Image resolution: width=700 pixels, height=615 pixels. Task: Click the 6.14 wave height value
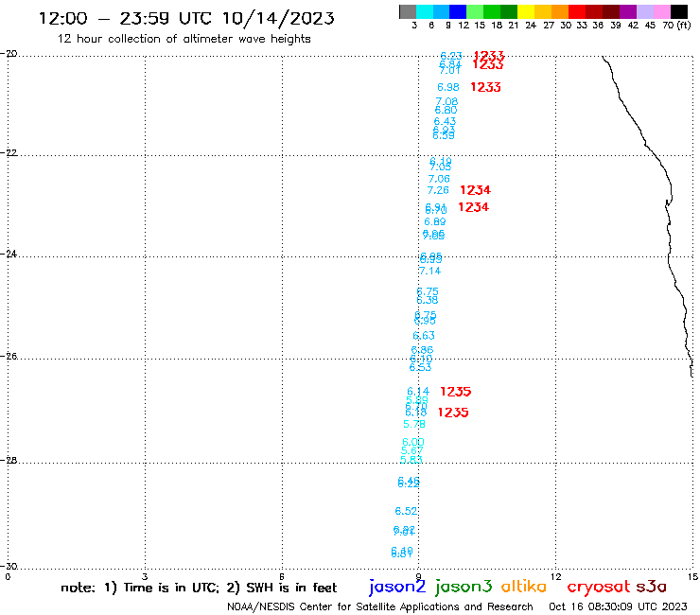(418, 392)
